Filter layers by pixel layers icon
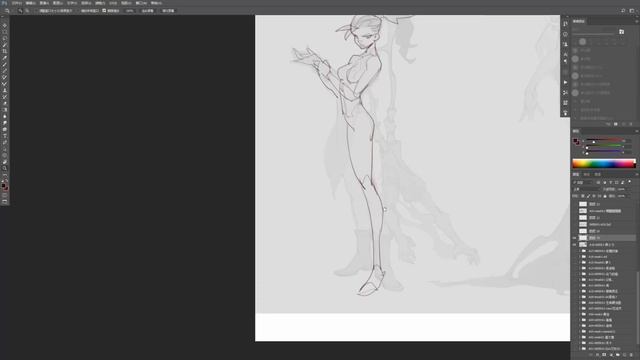Screen dimensions: 640x360 [598, 182]
